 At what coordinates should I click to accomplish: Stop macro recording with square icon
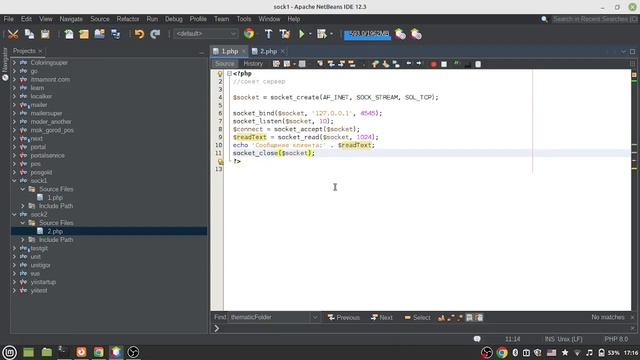pyautogui.click(x=444, y=64)
